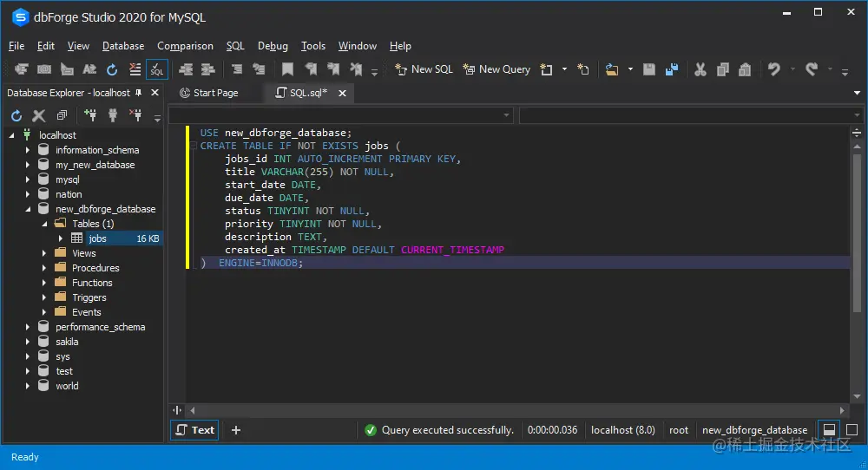The image size is (868, 470).
Task: Expand the jobs table node
Action: [61, 238]
